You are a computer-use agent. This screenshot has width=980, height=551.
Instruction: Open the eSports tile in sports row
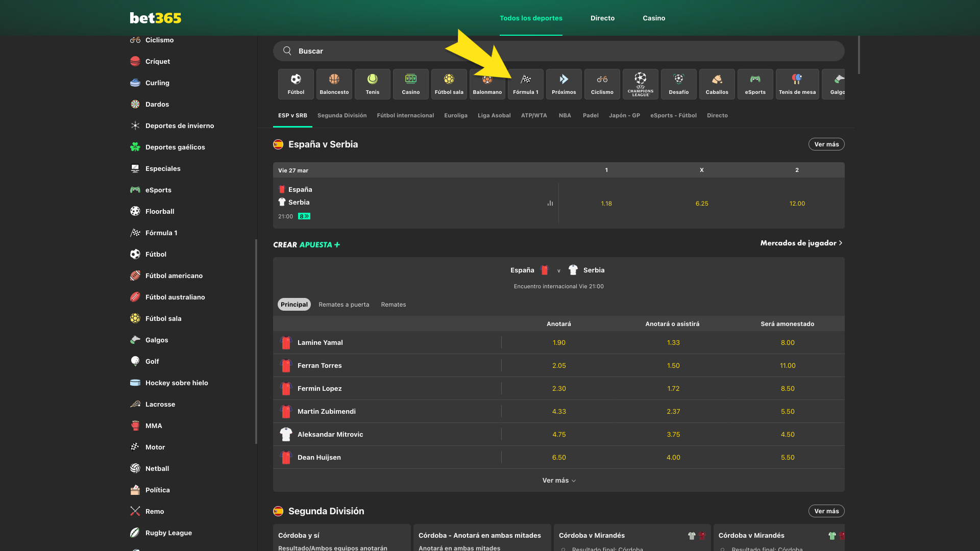[x=755, y=84]
